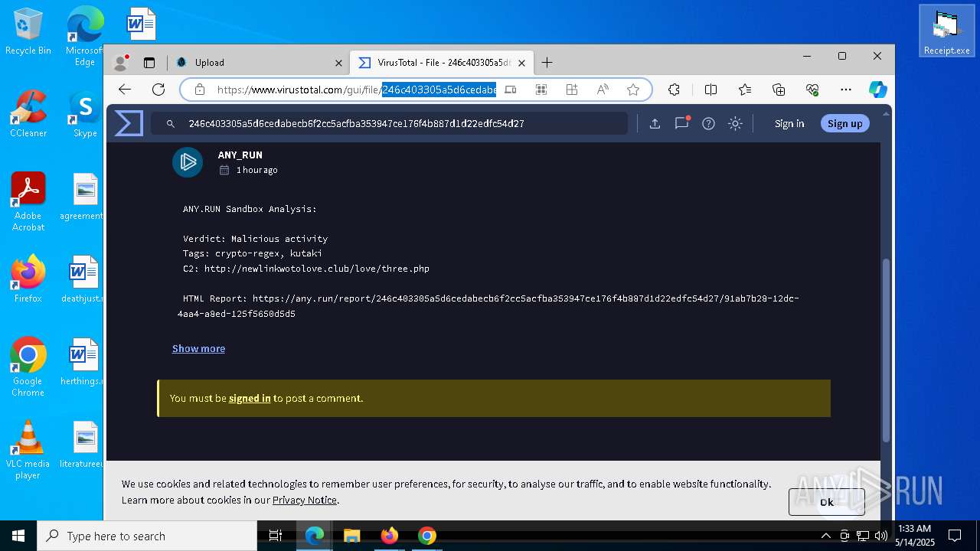Open the Favorites list icon
The height and width of the screenshot is (551, 980).
tap(745, 90)
